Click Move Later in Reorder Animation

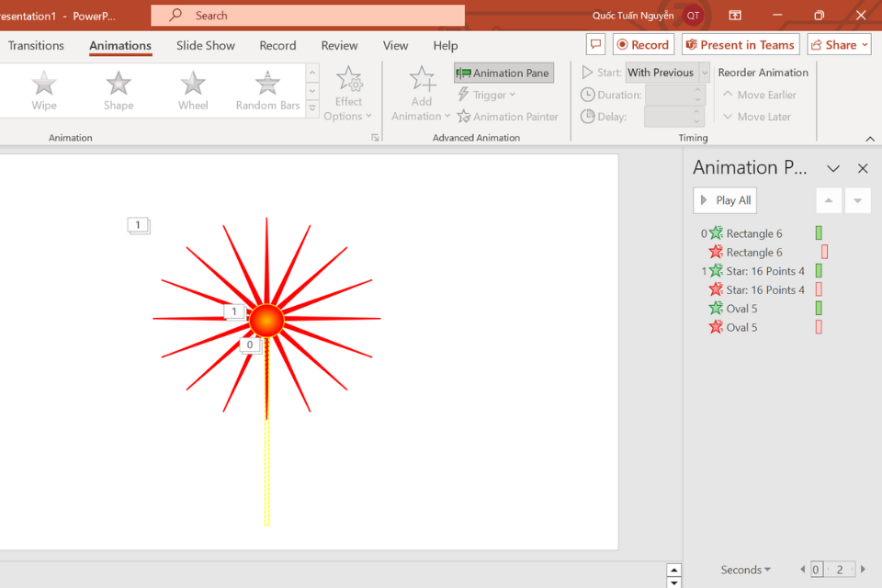pos(757,117)
